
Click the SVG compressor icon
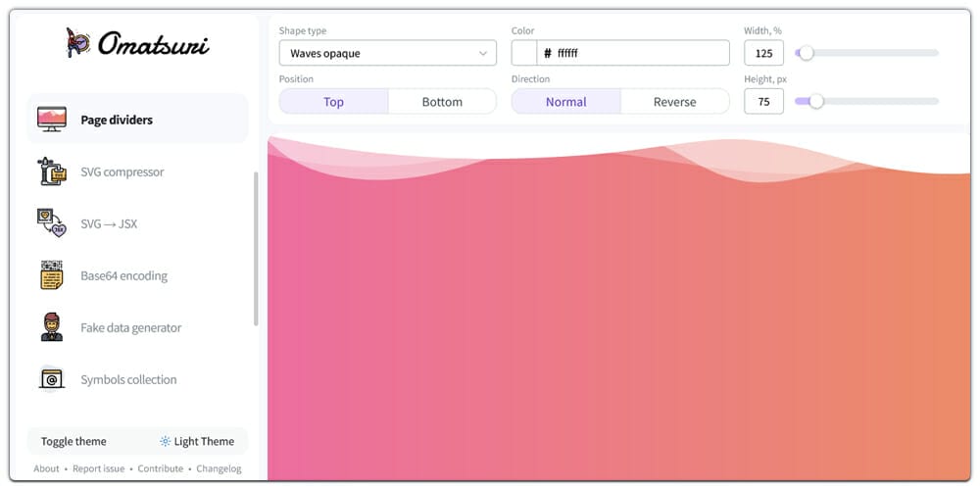pos(52,171)
